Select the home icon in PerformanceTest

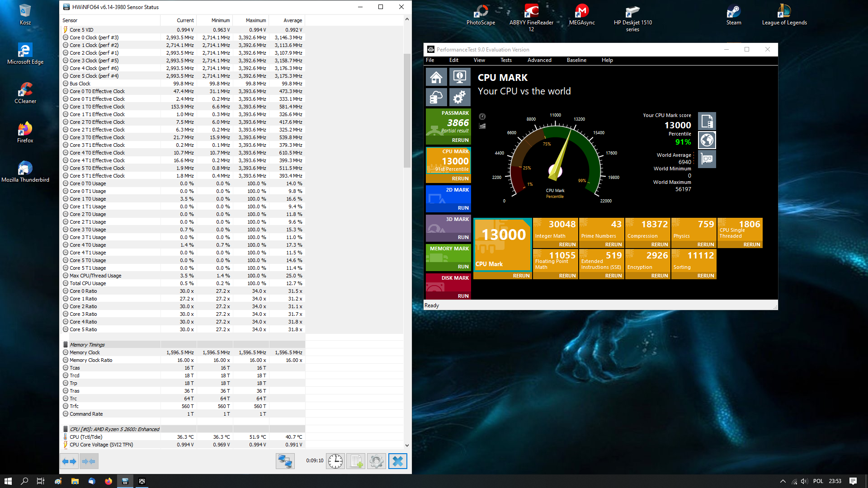(436, 77)
